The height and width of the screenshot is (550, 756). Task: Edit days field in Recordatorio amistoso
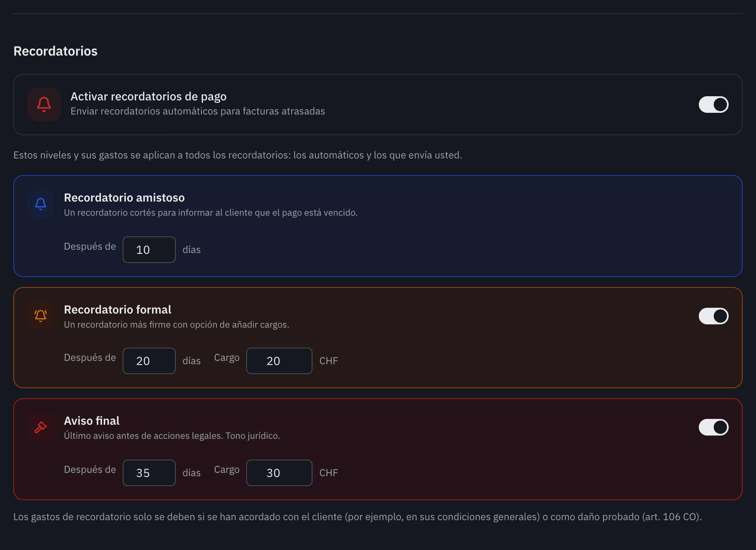point(149,250)
